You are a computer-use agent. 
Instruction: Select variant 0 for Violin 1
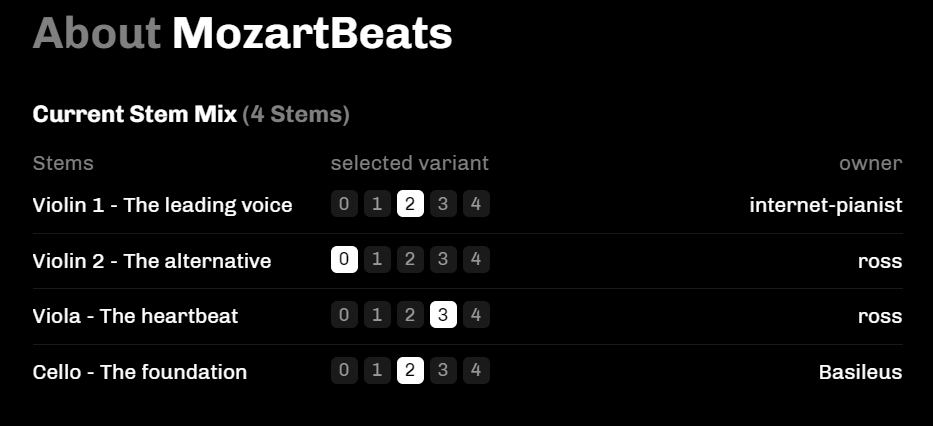[x=344, y=205]
